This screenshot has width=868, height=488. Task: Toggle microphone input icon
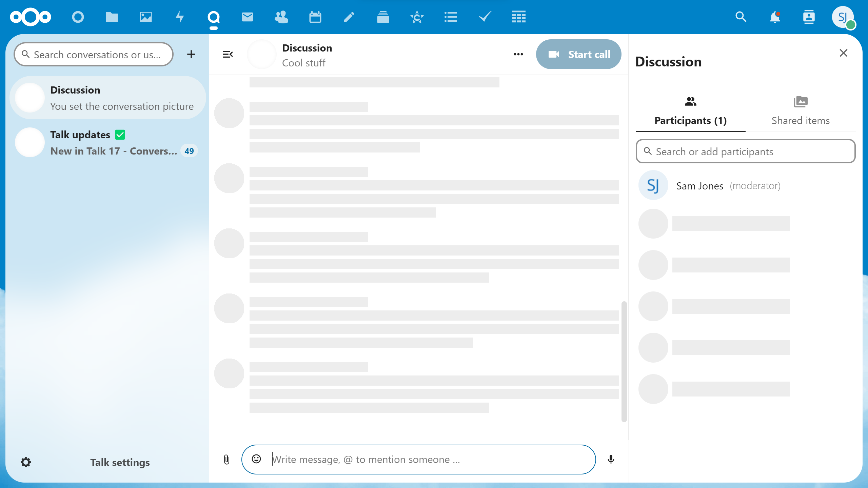[x=611, y=460]
